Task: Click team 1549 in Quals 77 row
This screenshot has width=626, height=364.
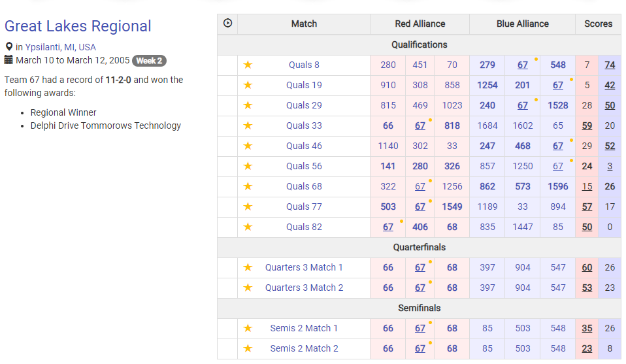Action: point(452,207)
